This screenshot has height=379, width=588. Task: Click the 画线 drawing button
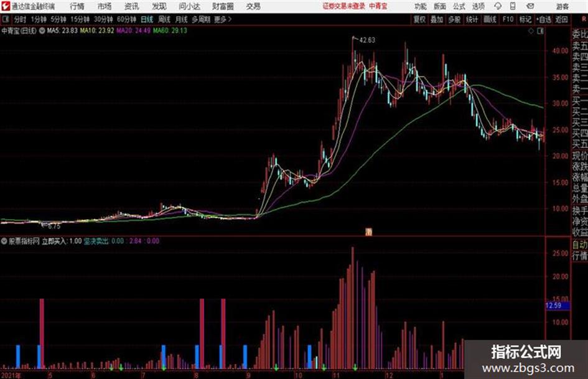pos(489,19)
